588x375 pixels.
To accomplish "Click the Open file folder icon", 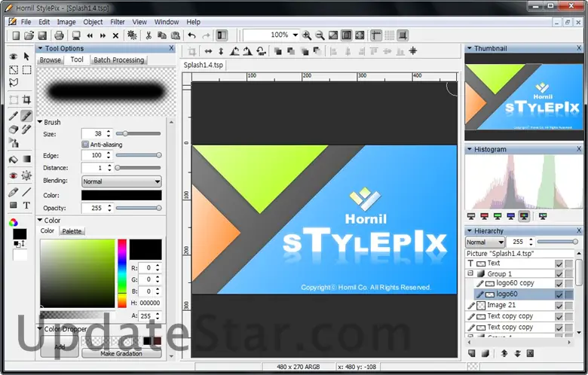I will tap(29, 35).
